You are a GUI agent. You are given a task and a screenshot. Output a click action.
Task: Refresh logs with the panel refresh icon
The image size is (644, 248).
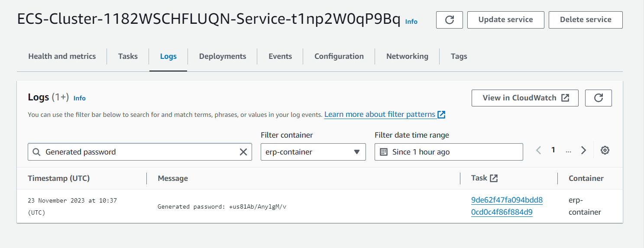(599, 98)
